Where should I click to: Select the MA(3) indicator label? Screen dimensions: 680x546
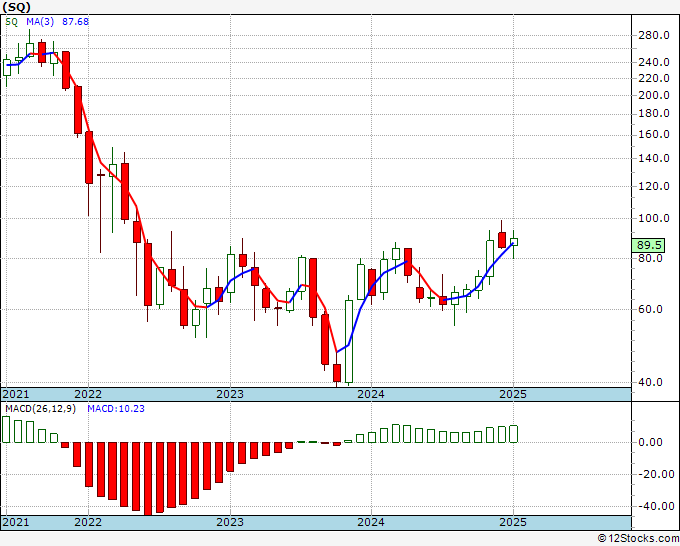[x=40, y=22]
